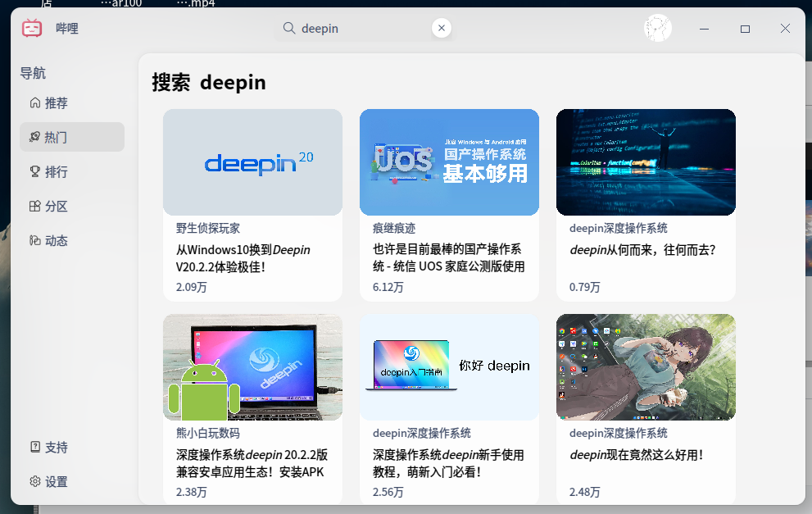The height and width of the screenshot is (514, 812).
Task: Click the home icon beside 推荐
Action: pos(34,102)
